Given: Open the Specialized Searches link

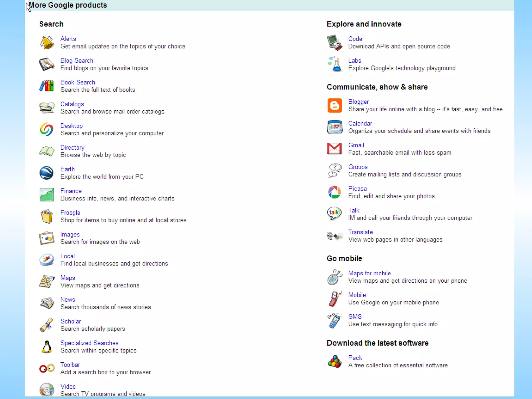Looking at the screenshot, I should click(x=89, y=343).
